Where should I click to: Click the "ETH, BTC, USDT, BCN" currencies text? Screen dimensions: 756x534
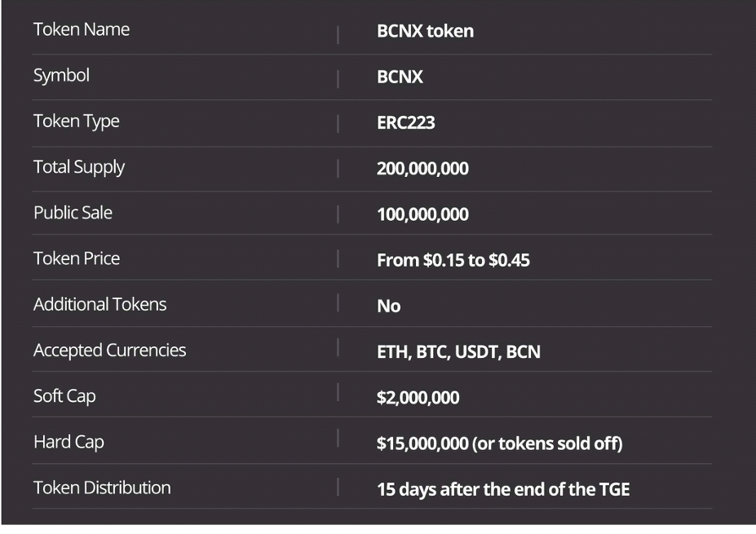tap(458, 352)
